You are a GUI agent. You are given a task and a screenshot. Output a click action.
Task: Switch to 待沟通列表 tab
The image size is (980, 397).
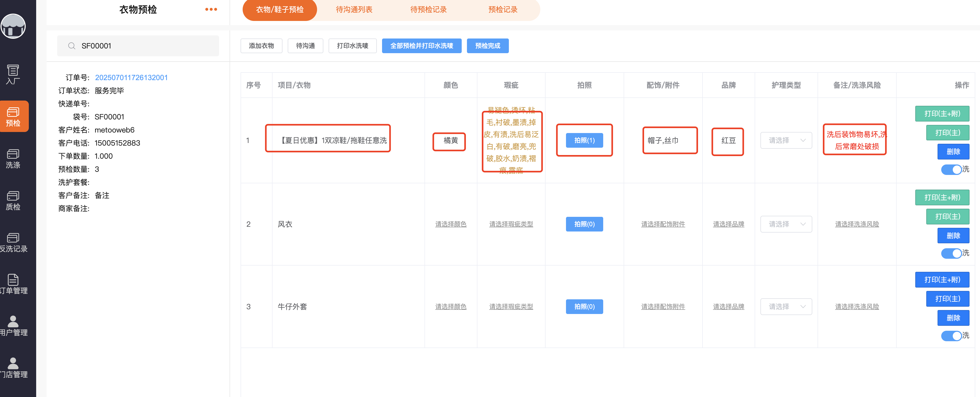tap(354, 9)
